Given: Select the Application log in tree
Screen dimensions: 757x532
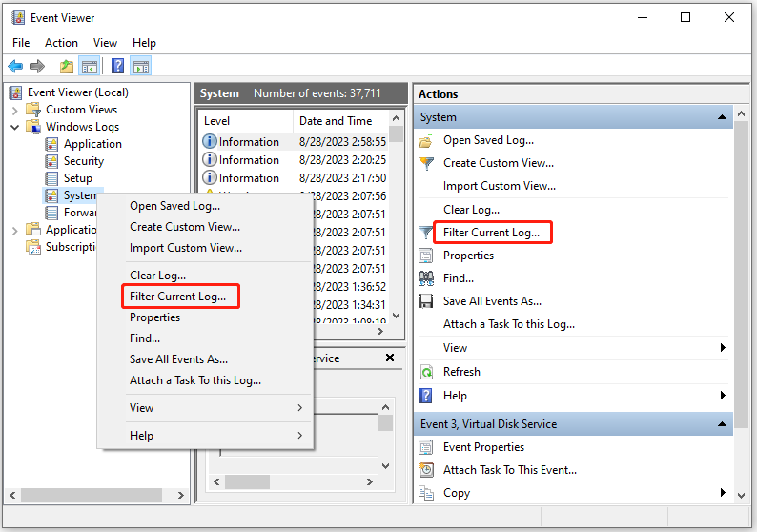Looking at the screenshot, I should coord(92,144).
